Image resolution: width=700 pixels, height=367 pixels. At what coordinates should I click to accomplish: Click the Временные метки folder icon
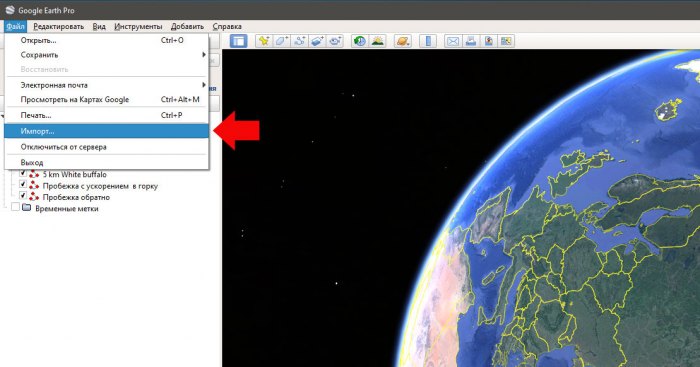coord(27,208)
